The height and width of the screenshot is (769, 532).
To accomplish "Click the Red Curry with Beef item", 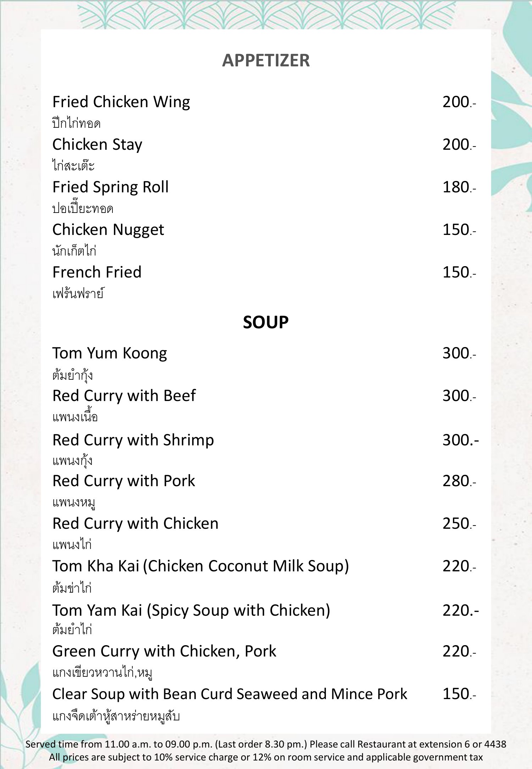I will 124,396.
